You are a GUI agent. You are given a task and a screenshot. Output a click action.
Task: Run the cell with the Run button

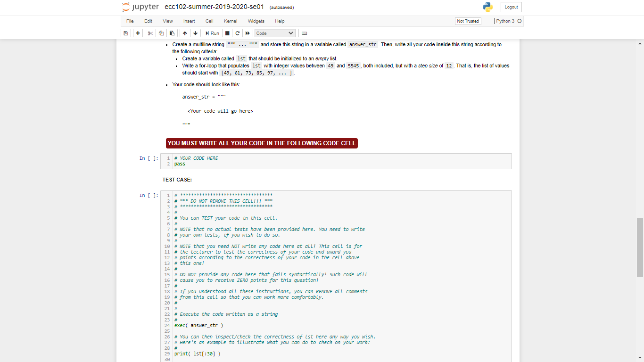tap(212, 33)
